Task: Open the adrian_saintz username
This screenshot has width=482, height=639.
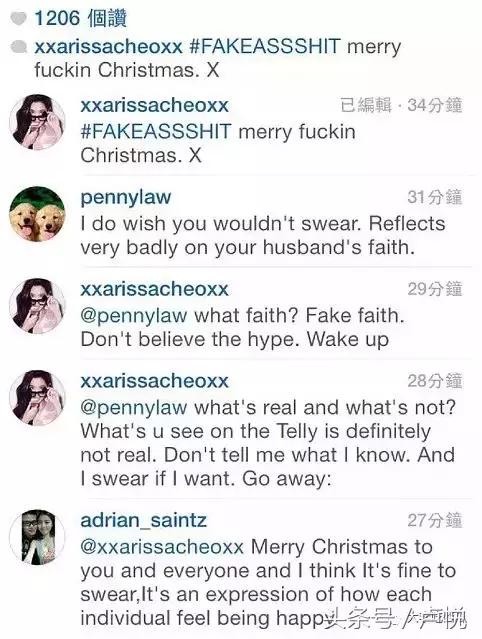Action: (143, 520)
